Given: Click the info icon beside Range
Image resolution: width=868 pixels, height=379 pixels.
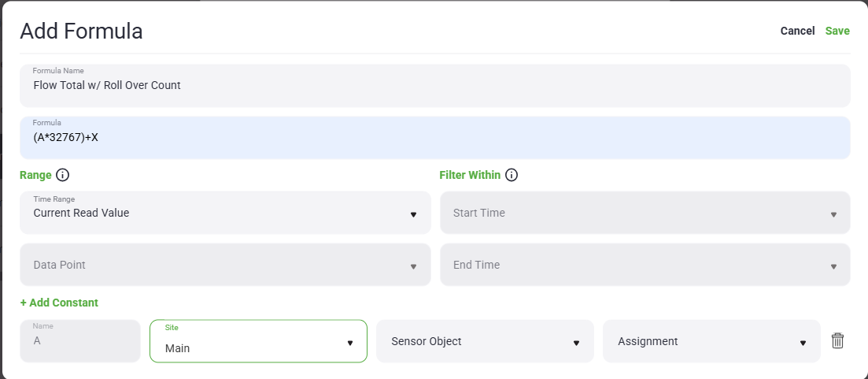Looking at the screenshot, I should pos(64,175).
